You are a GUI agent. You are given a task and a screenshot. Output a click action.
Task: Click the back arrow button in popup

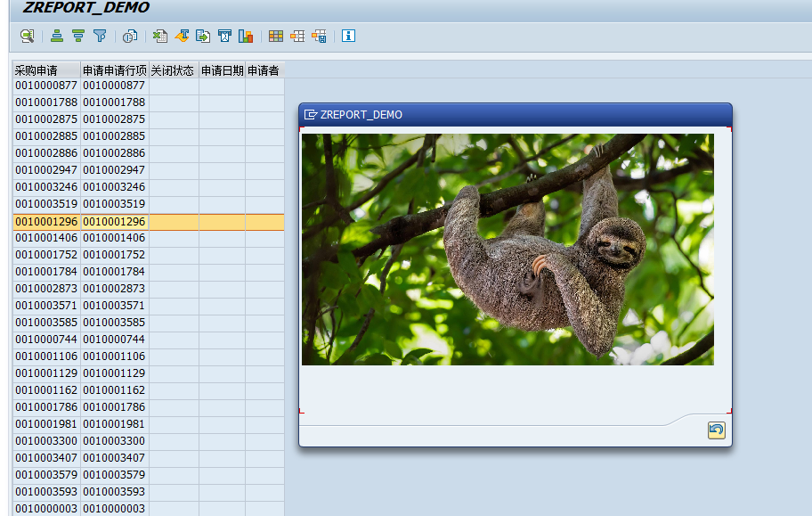716,430
